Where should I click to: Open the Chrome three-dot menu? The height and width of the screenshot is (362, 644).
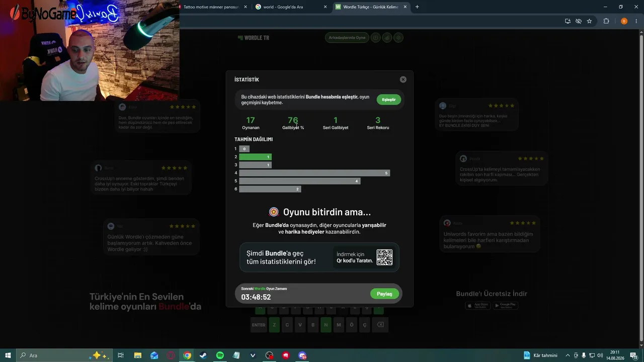(635, 21)
